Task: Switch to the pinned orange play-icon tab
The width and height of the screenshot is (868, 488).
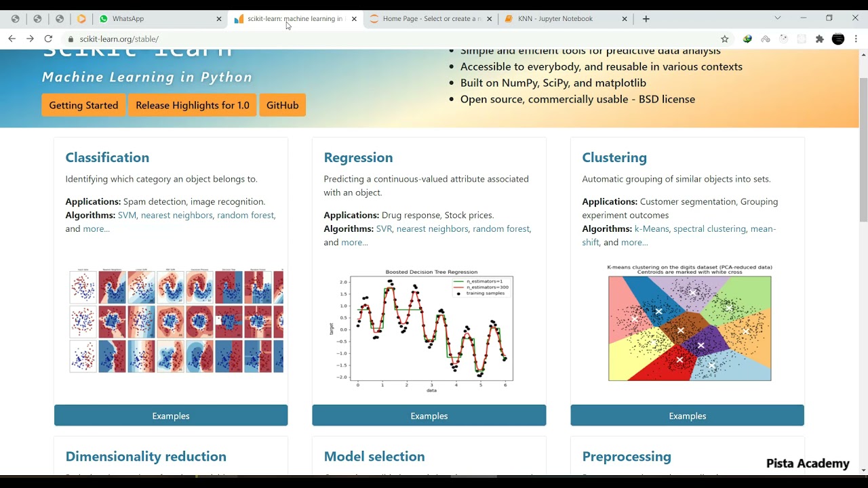Action: click(82, 19)
